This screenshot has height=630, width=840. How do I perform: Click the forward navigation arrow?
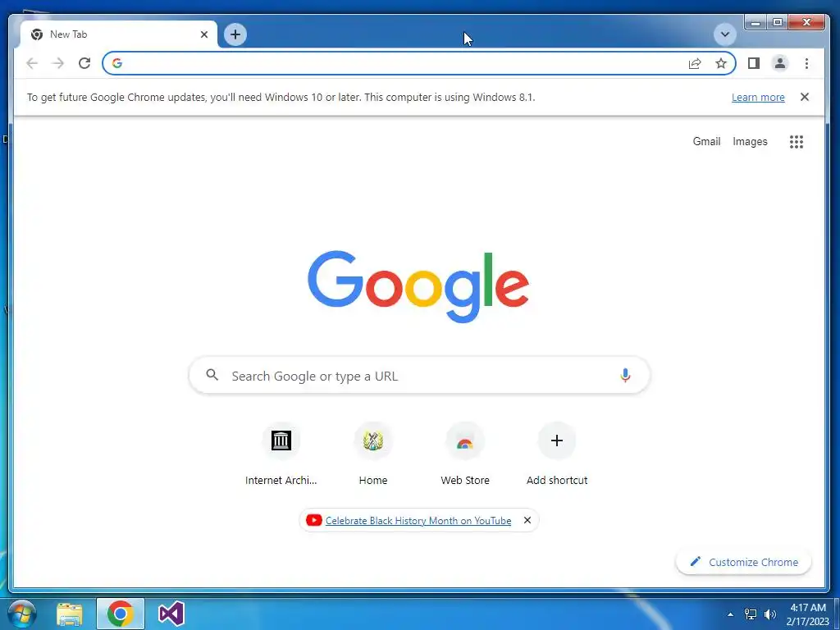[58, 63]
